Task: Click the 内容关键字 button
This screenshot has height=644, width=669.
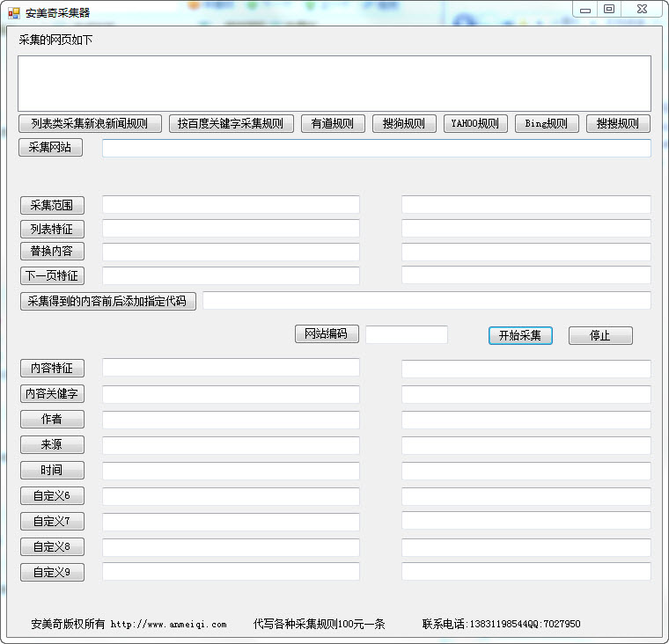Action: click(52, 393)
